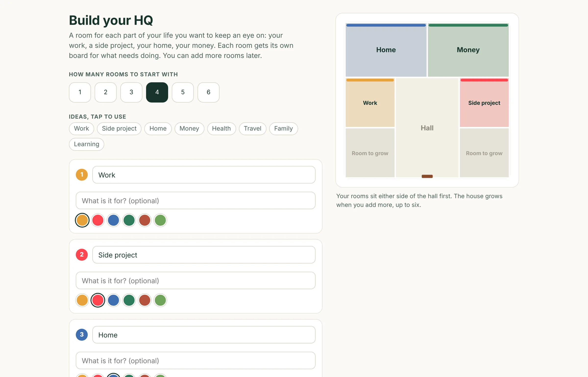
Task: Click the Work room name field
Action: pyautogui.click(x=204, y=175)
